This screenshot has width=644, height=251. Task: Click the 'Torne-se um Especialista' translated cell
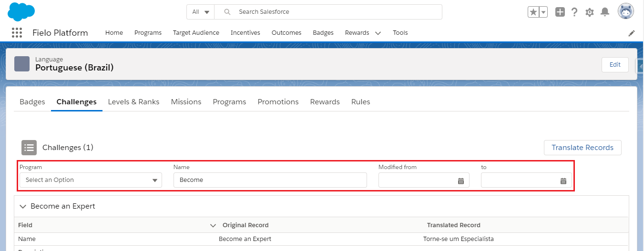coord(459,239)
